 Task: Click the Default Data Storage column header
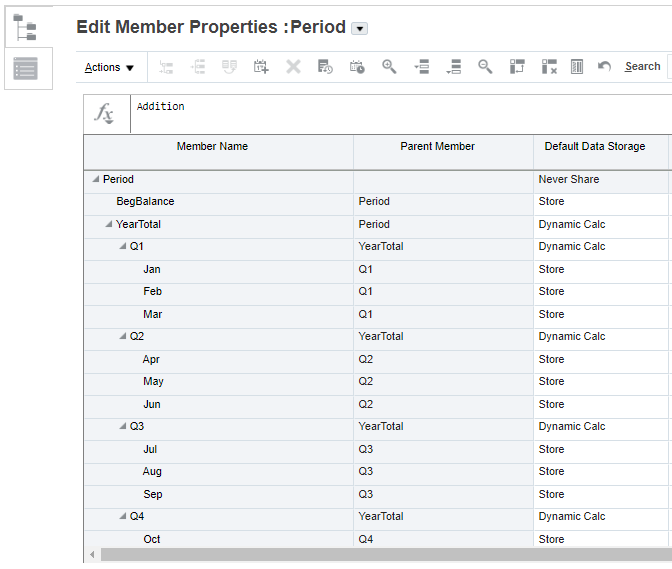pos(594,147)
